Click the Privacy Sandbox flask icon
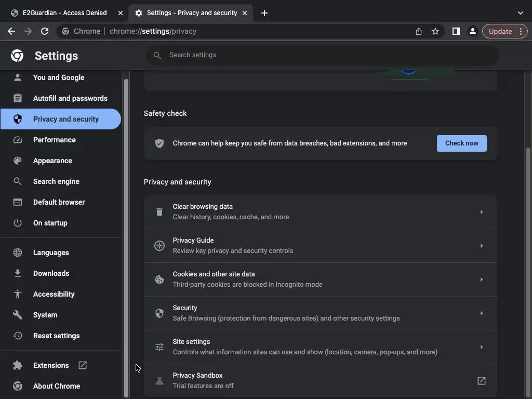The image size is (532, 399). pyautogui.click(x=159, y=381)
